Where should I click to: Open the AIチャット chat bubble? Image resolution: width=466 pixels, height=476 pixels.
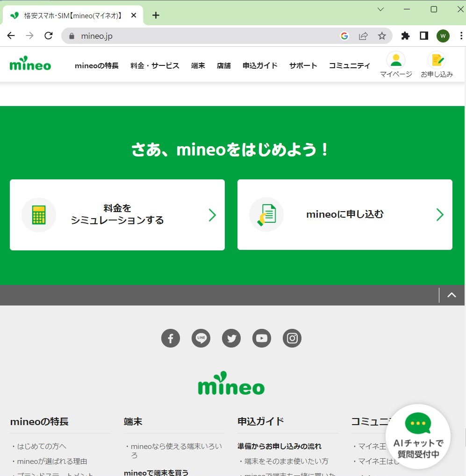tap(418, 437)
